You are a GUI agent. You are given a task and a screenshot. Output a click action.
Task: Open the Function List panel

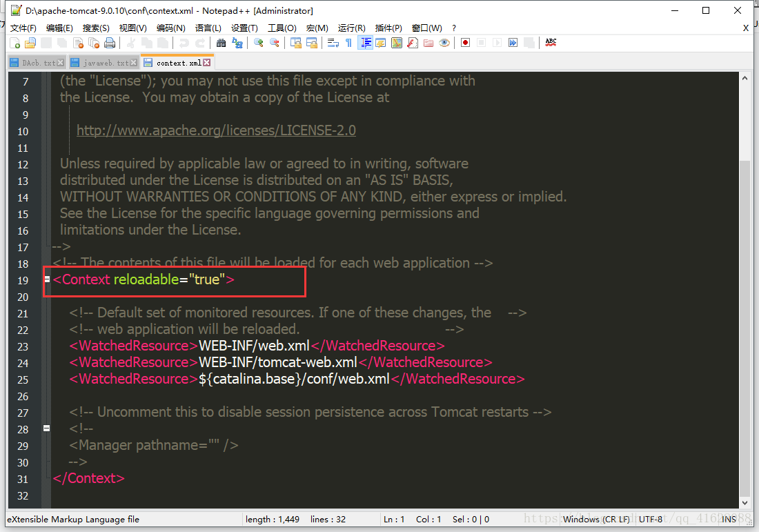(x=413, y=43)
